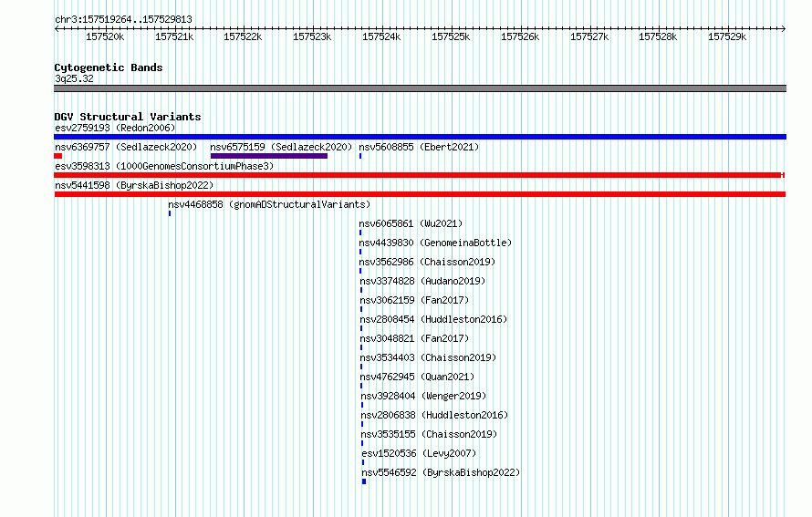Select the small red nsv6369757 bar
The image size is (812, 517).
58,156
